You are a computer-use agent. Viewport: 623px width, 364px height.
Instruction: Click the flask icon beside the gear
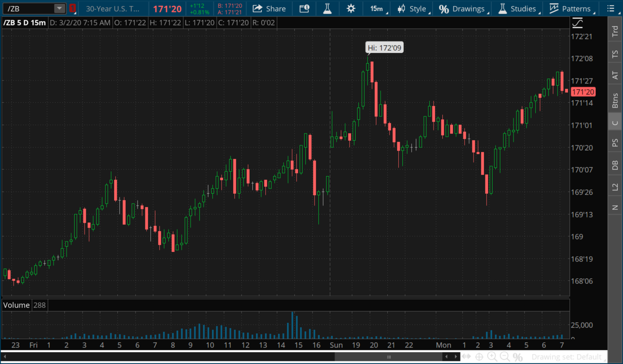(327, 8)
